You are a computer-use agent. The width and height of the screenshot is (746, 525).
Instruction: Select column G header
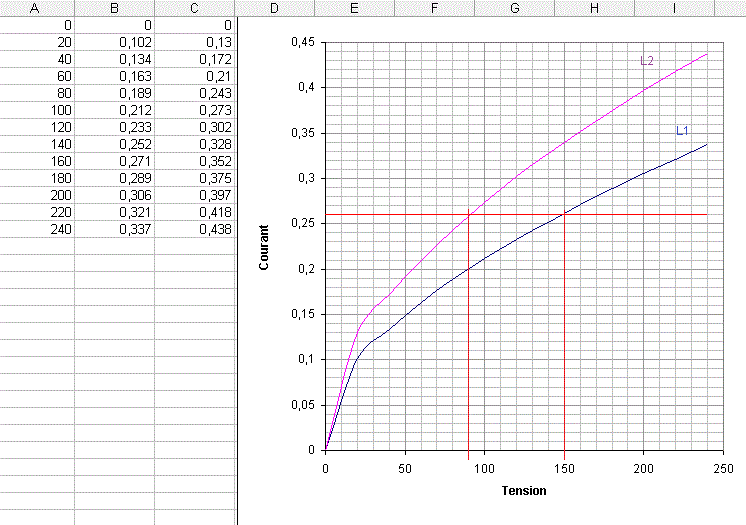[x=514, y=8]
